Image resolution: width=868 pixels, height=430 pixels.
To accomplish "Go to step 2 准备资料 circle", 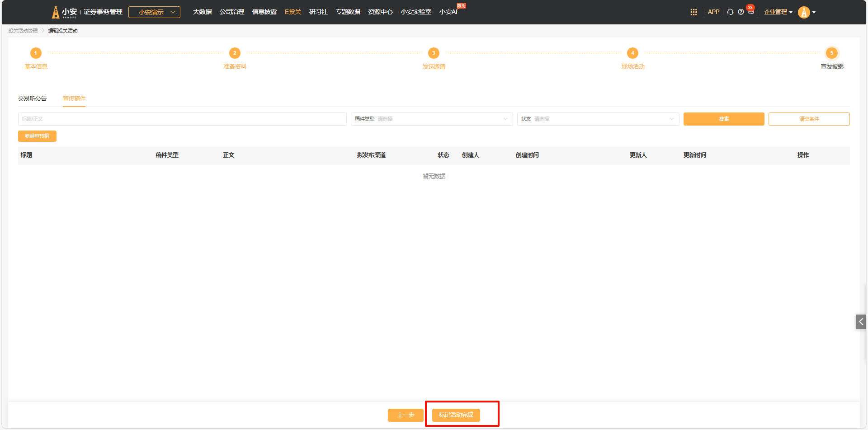I will 235,53.
